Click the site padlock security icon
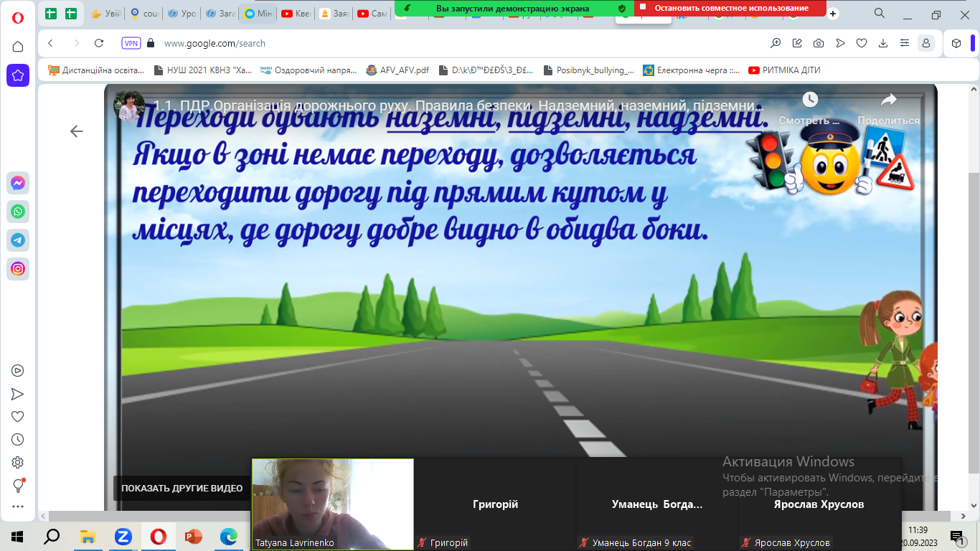The width and height of the screenshot is (980, 551). (x=151, y=43)
